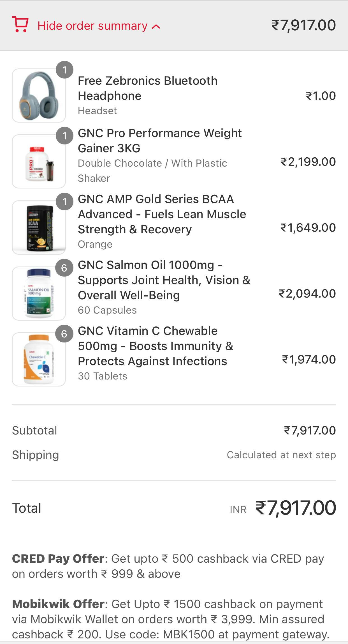Open the Salmon Oil bottle thumbnail
The width and height of the screenshot is (348, 644).
pos(39,293)
